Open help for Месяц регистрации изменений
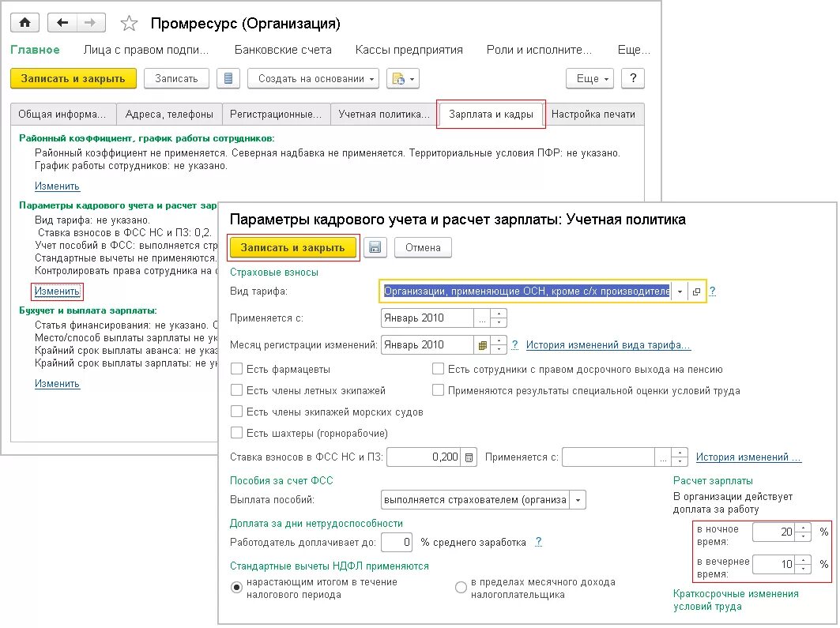The width and height of the screenshot is (840, 628). [x=514, y=344]
